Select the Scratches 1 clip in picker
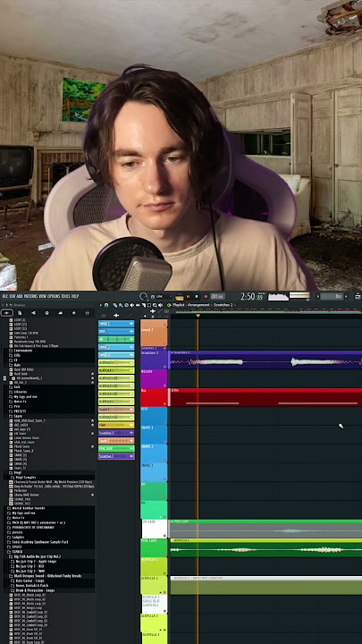 [x=116, y=433]
